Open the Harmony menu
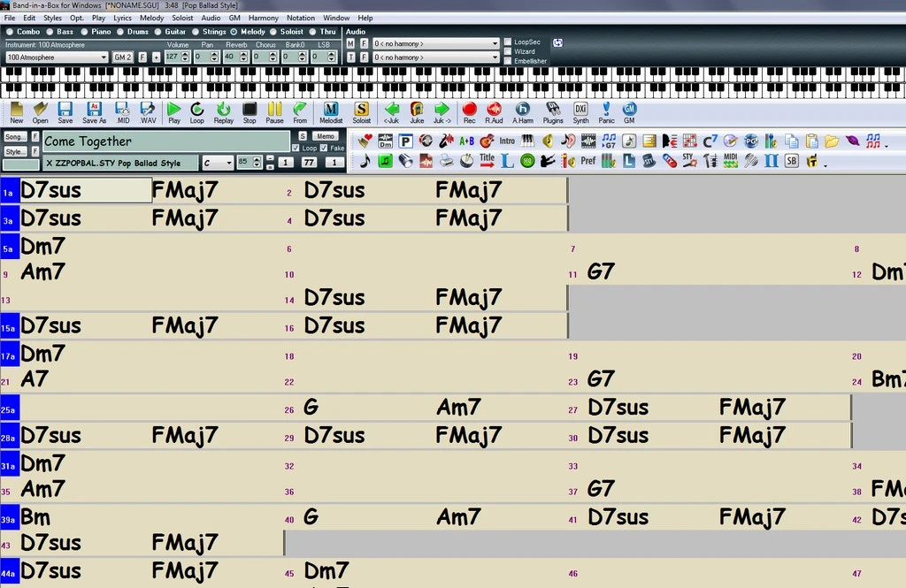Screen dimensions: 906x588 pos(264,18)
